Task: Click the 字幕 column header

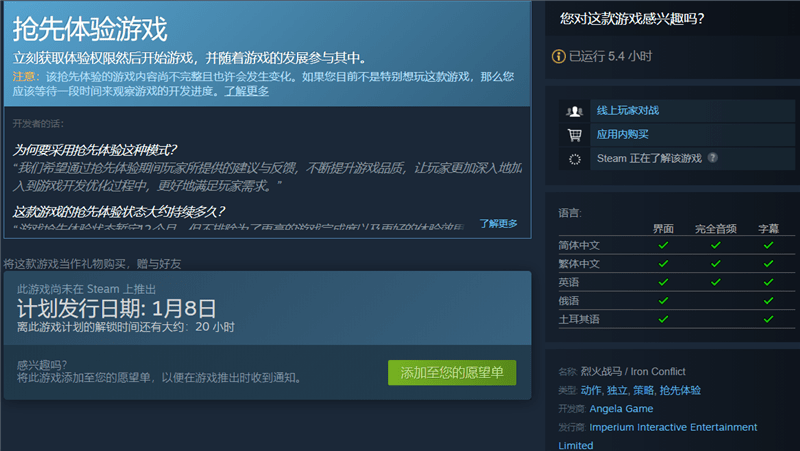Action: (768, 229)
